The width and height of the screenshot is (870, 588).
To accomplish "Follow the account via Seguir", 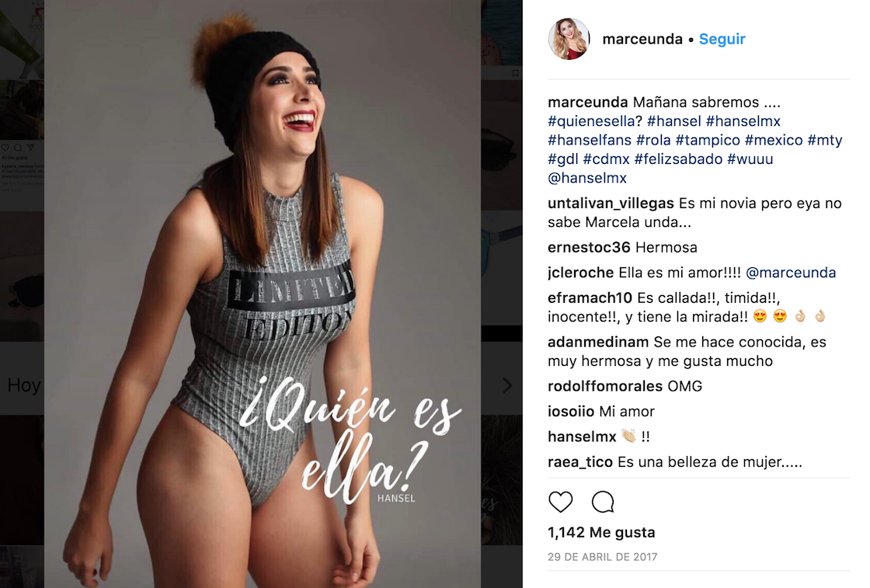I will point(722,39).
